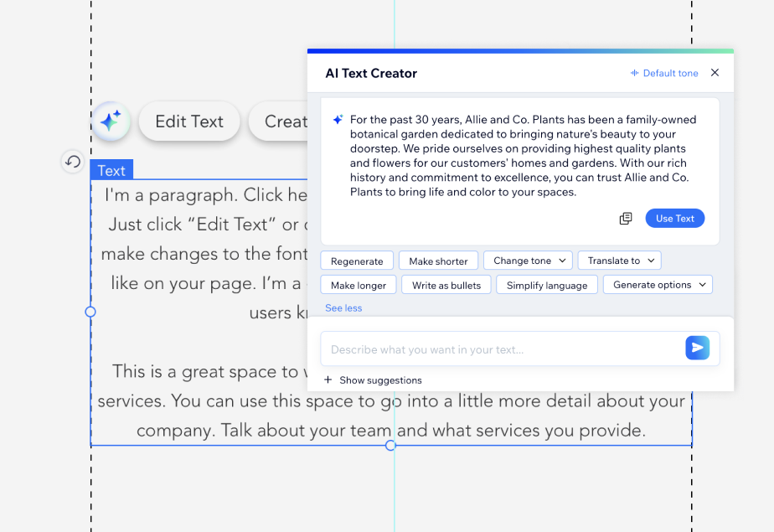Open the Default tone setting
Image resolution: width=774 pixels, height=532 pixels.
[x=664, y=73]
